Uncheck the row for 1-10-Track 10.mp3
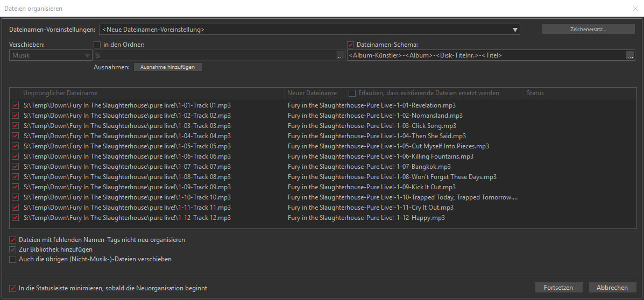This screenshot has height=300, width=644. tap(16, 197)
